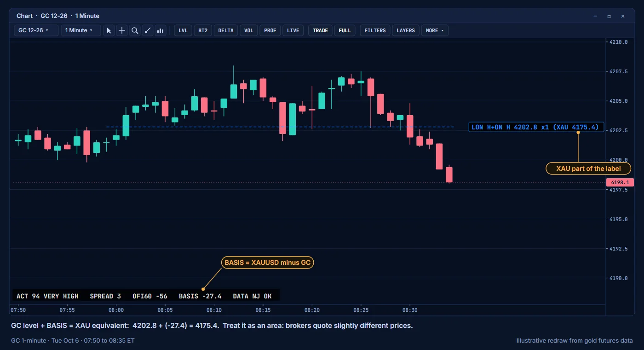The image size is (644, 350).
Task: Open the MORE dropdown menu
Action: pos(435,30)
